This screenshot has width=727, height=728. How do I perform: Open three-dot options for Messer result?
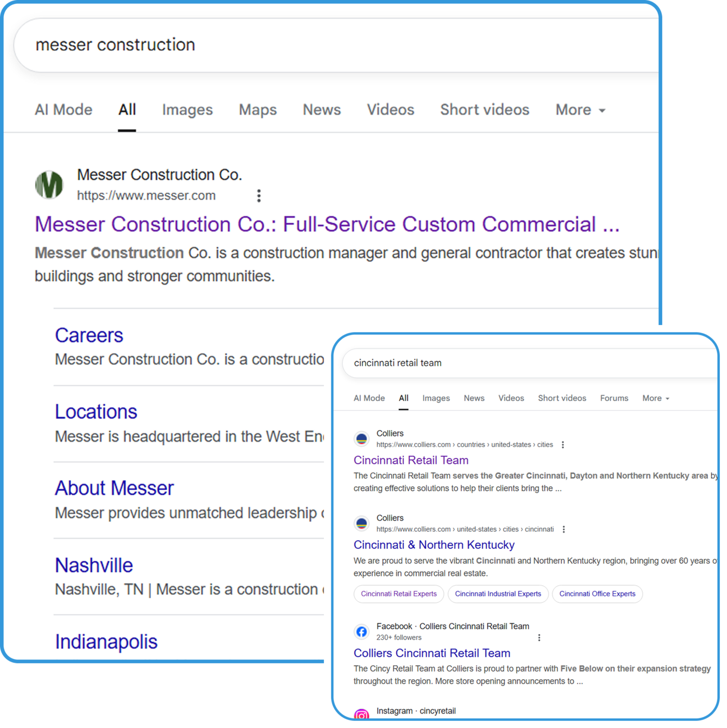259,196
